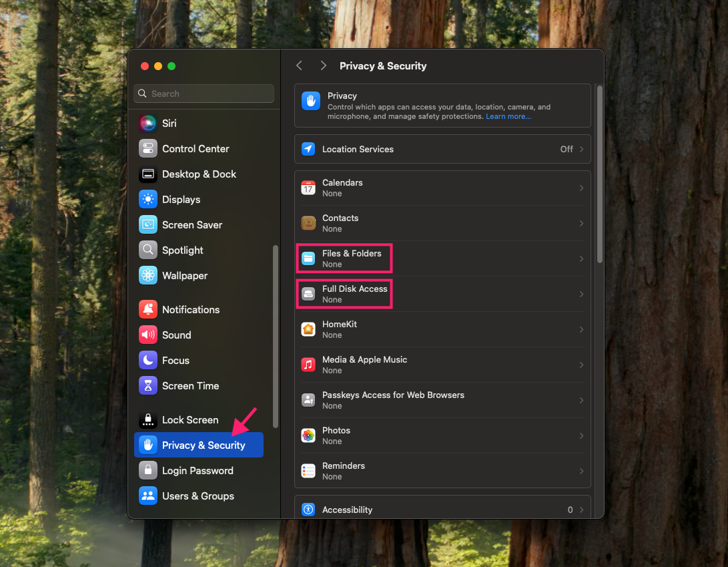Select the Lock Screen icon

pos(147,419)
